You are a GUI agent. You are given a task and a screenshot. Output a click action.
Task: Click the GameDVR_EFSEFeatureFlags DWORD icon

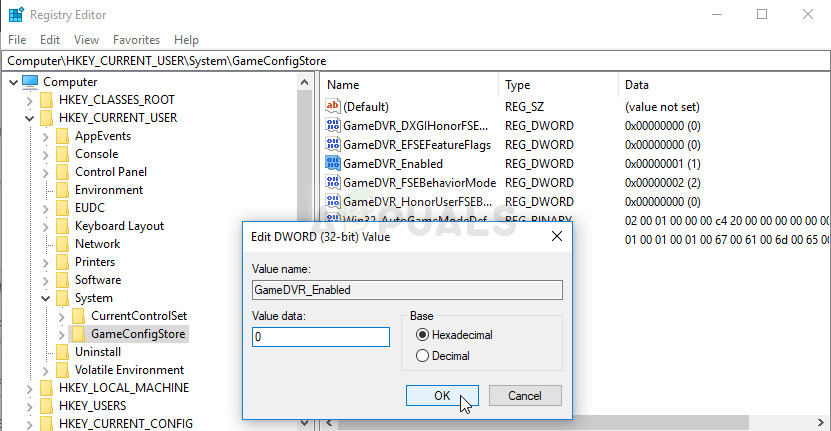(x=332, y=144)
